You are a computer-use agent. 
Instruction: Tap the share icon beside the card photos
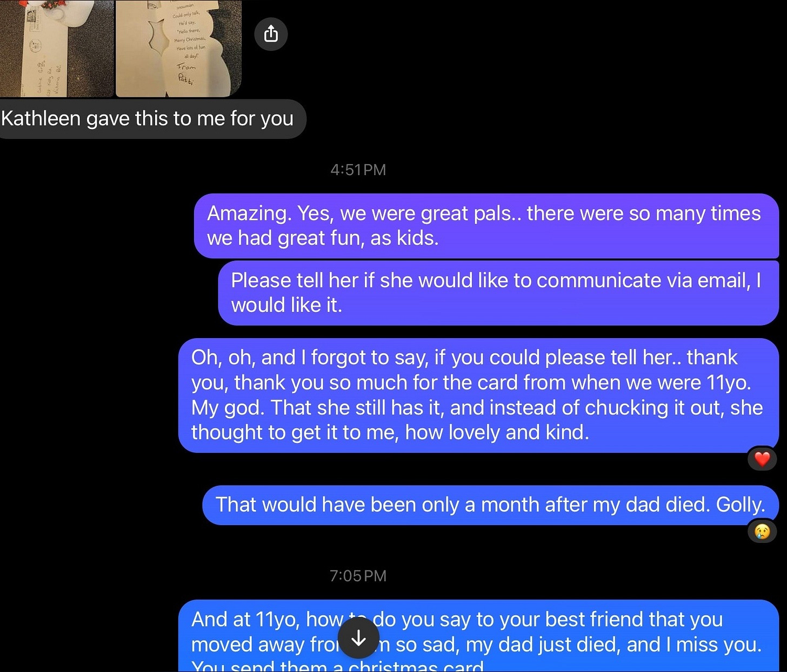271,34
